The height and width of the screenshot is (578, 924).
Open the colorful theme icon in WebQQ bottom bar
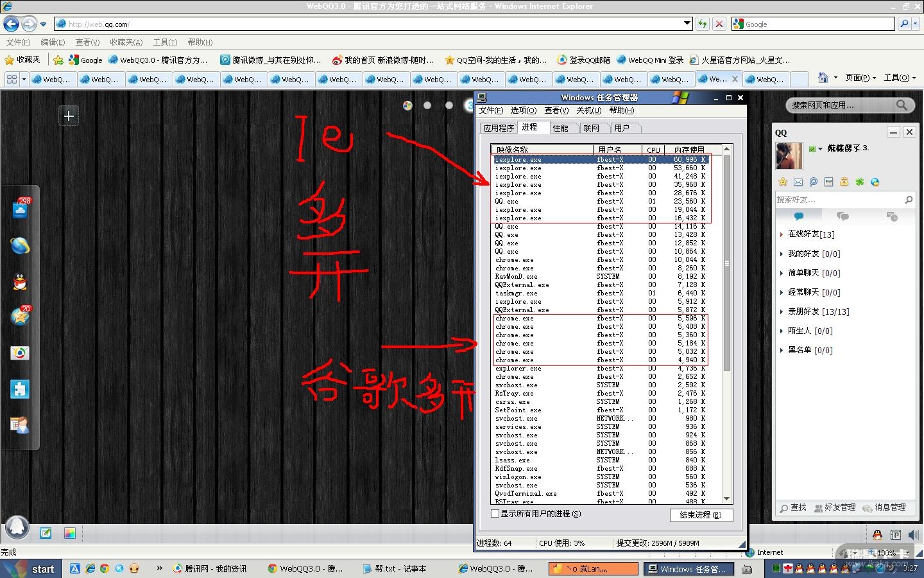point(70,533)
